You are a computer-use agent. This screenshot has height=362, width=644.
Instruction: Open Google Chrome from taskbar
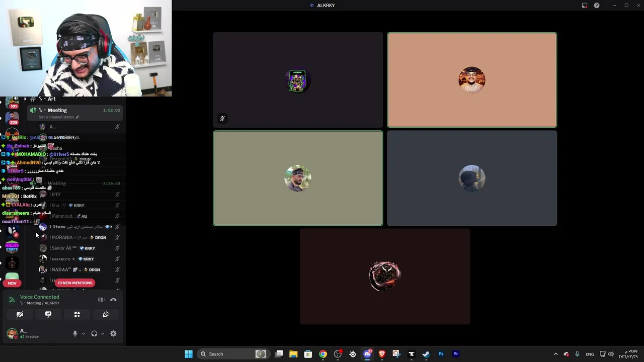tap(323, 354)
